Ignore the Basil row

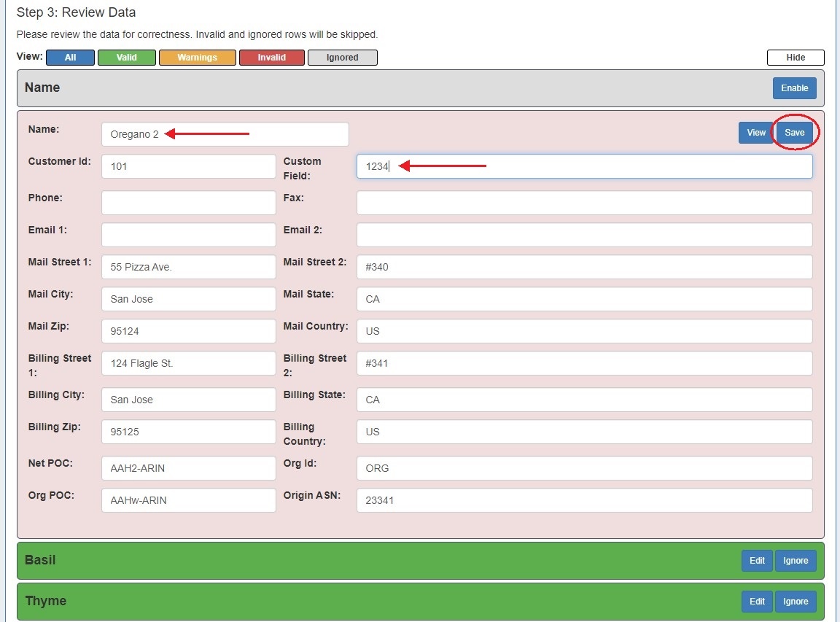coord(796,561)
